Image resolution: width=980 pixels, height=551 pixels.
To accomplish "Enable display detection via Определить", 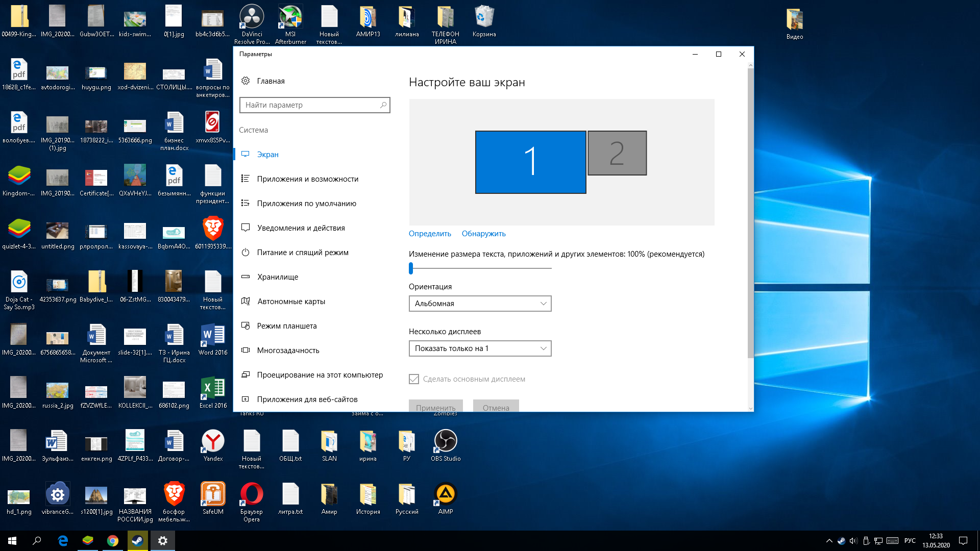I will point(429,234).
